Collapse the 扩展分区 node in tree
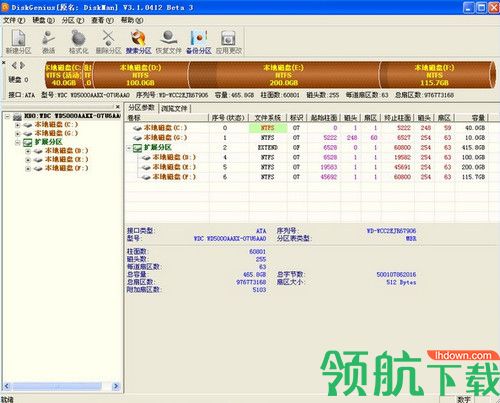 (18, 143)
